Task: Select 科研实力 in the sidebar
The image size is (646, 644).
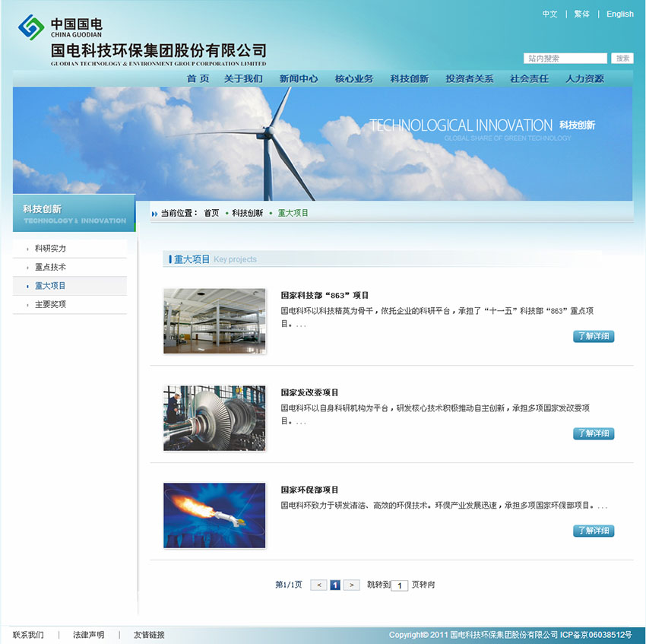Action: coord(50,249)
